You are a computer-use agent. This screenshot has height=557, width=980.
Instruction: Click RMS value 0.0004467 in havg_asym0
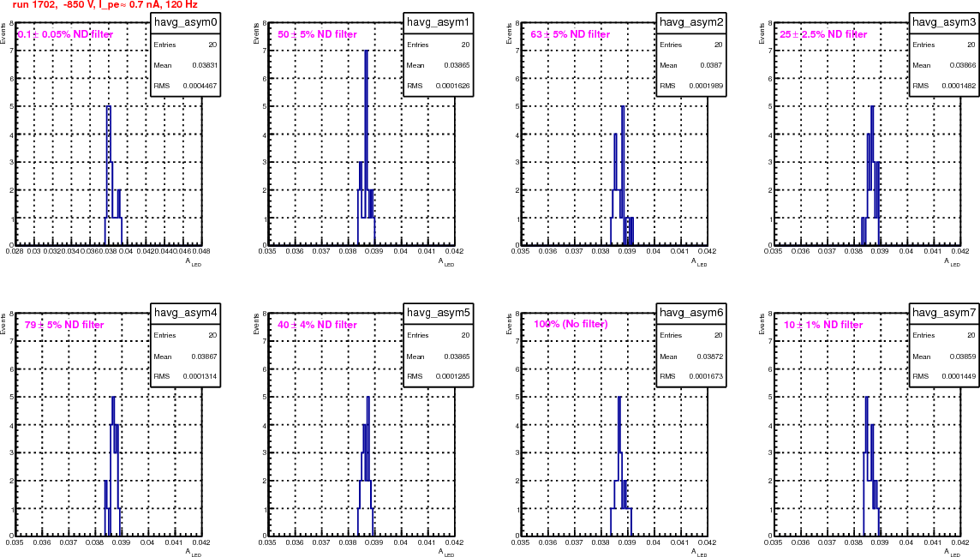click(200, 86)
